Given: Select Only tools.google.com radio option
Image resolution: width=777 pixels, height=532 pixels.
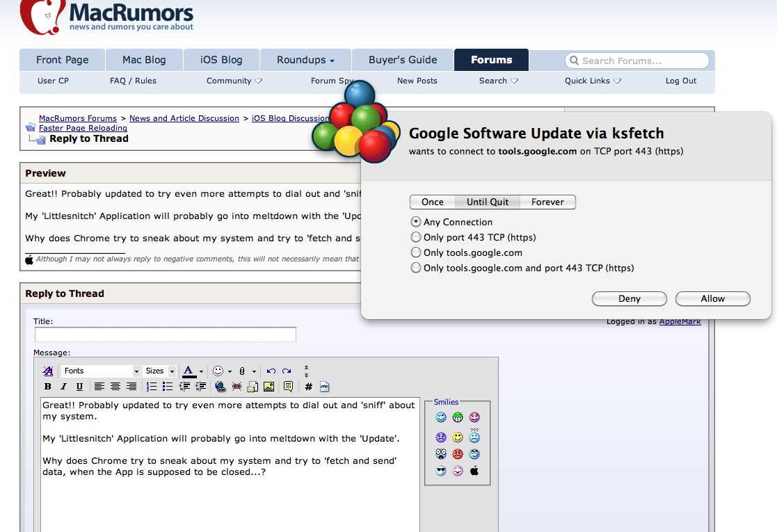Looking at the screenshot, I should coord(416,252).
